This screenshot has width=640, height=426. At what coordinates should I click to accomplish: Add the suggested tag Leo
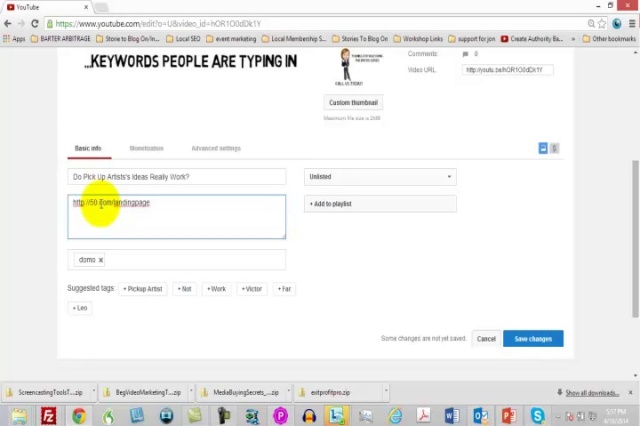coord(80,308)
